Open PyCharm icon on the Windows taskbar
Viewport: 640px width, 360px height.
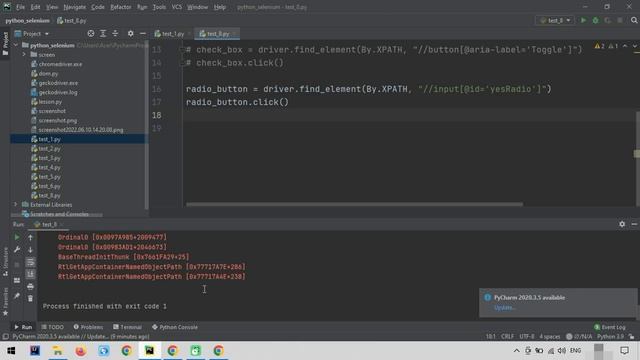click(149, 351)
